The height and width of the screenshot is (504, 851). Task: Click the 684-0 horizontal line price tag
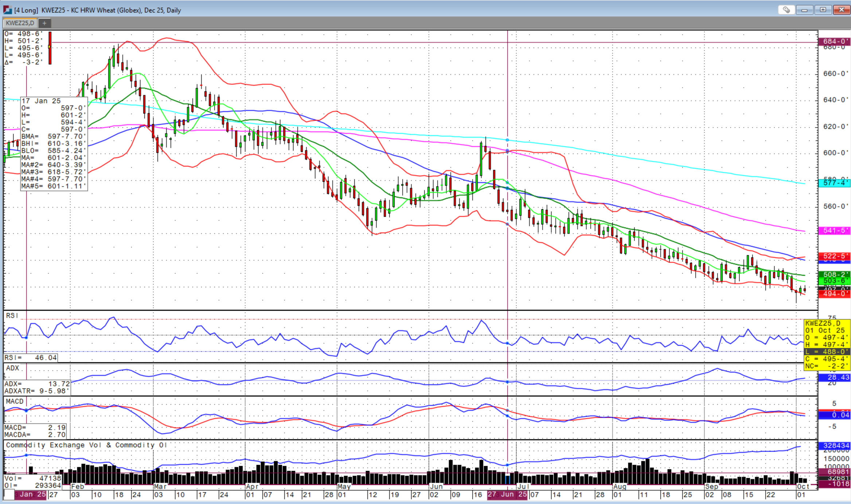(x=834, y=41)
